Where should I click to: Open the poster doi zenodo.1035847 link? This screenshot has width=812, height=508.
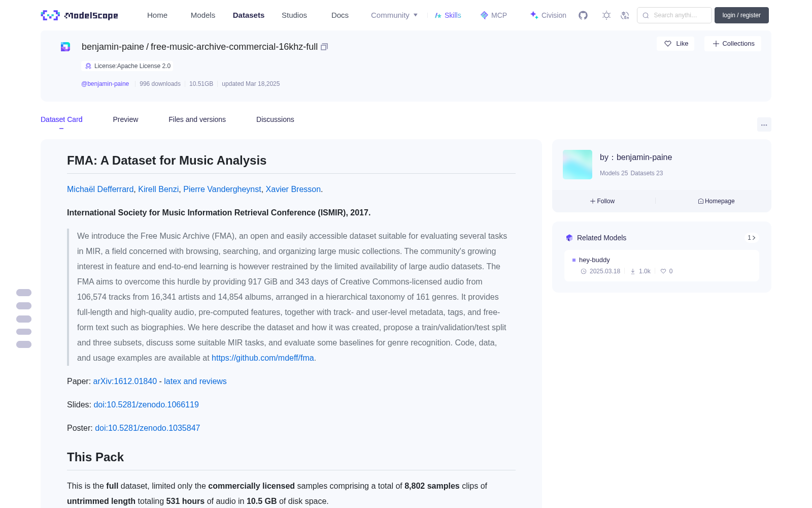pos(148,428)
